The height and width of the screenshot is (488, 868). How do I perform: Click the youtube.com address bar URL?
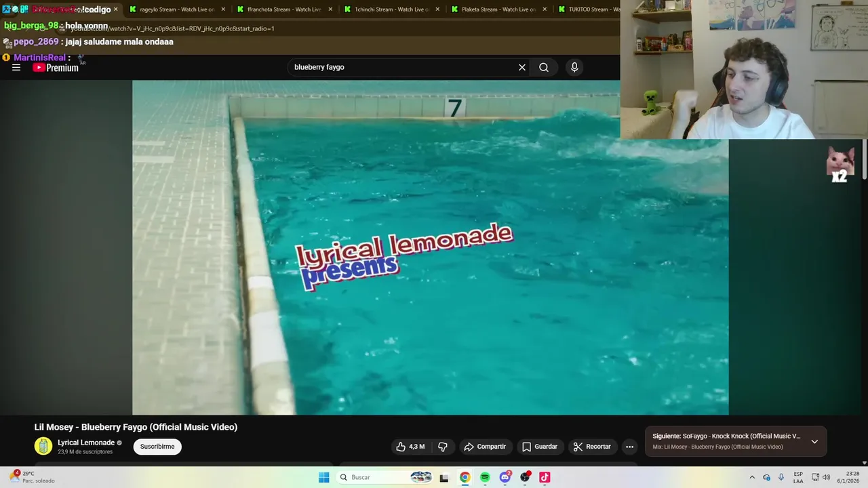pyautogui.click(x=173, y=28)
